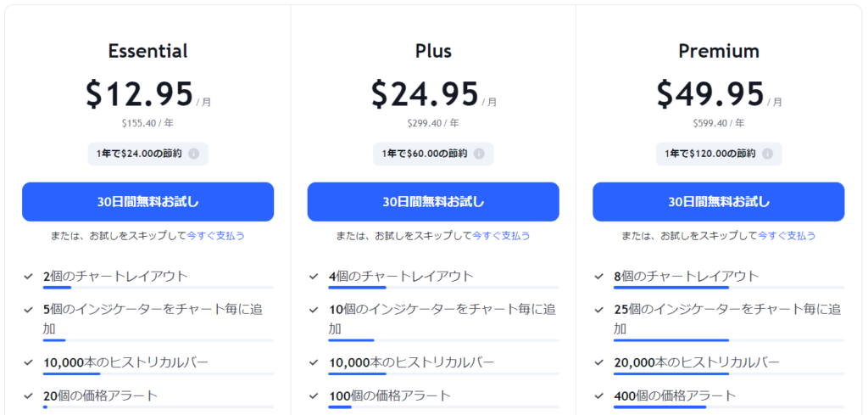Click checkmark beside Essential 20個の価格アラート

pyautogui.click(x=30, y=395)
